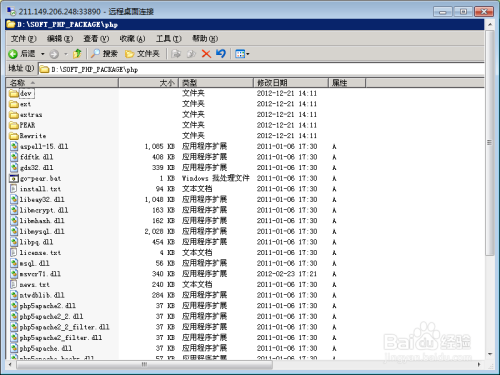The width and height of the screenshot is (500, 375).
Task: Click the red Delete X icon
Action: 206,54
